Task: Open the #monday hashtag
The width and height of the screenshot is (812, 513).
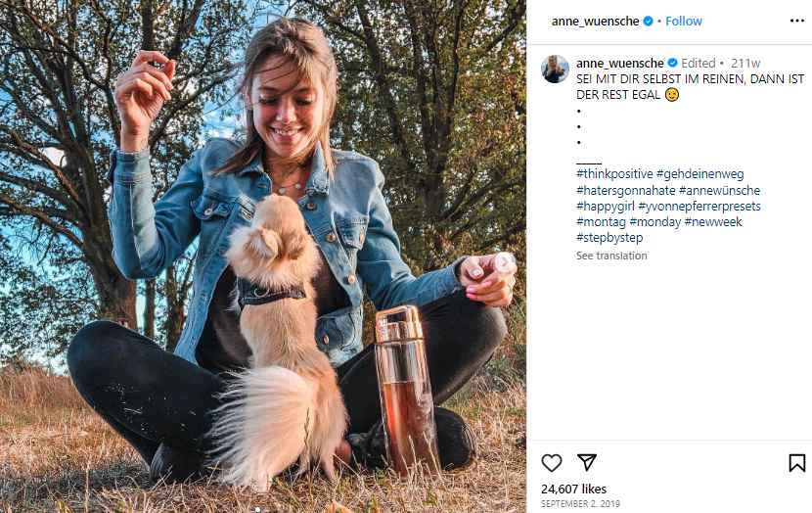Action: coord(655,222)
